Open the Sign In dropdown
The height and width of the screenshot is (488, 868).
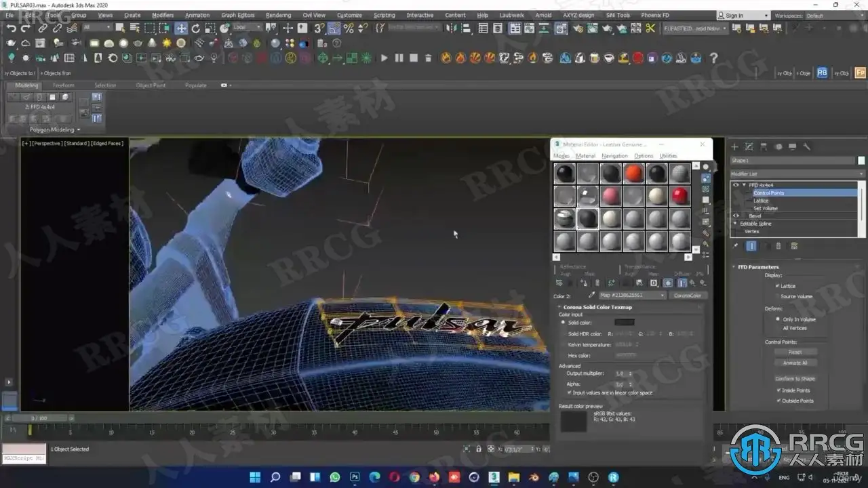[x=744, y=16]
